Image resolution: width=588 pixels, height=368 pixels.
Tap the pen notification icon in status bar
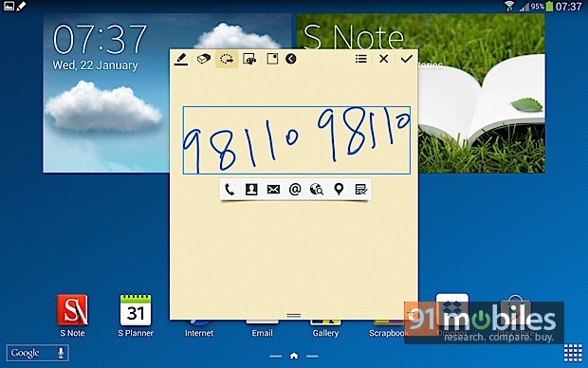22,6
